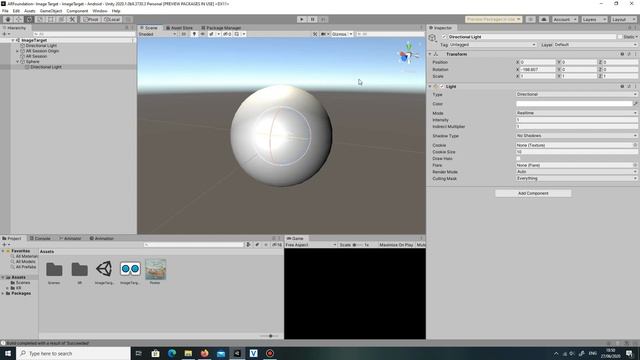Open the GameObject menu
The height and width of the screenshot is (360, 640).
[51, 11]
